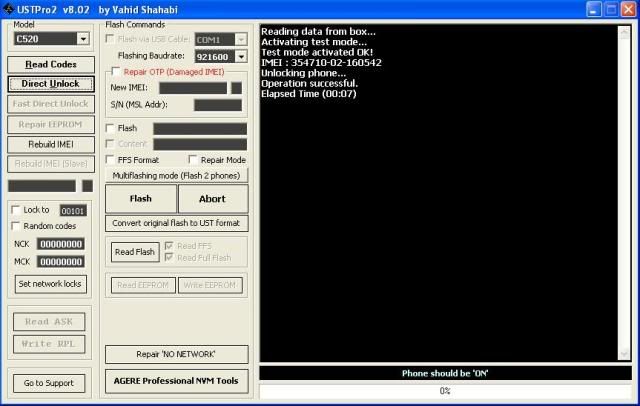Click the small check-digit box after New IMEI
This screenshot has height=406, width=640.
coord(237,88)
